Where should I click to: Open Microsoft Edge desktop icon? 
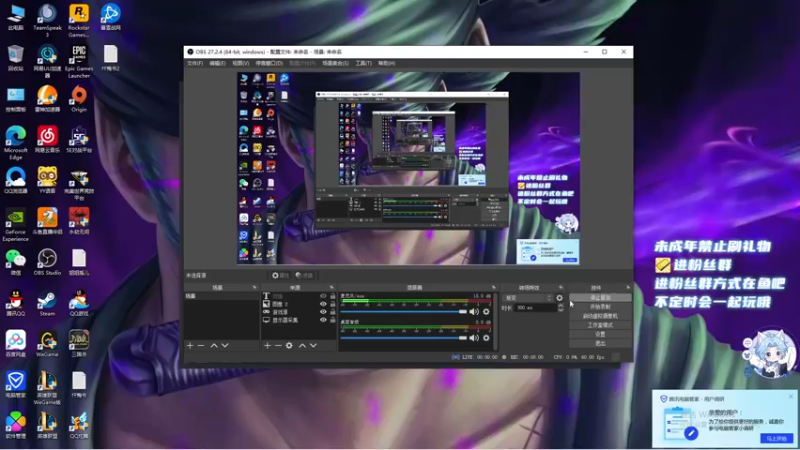click(x=15, y=143)
